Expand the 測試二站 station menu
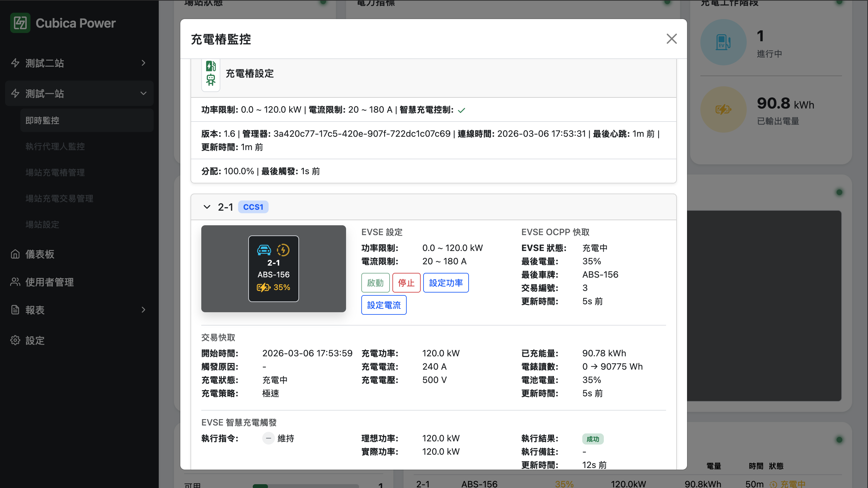 click(144, 63)
